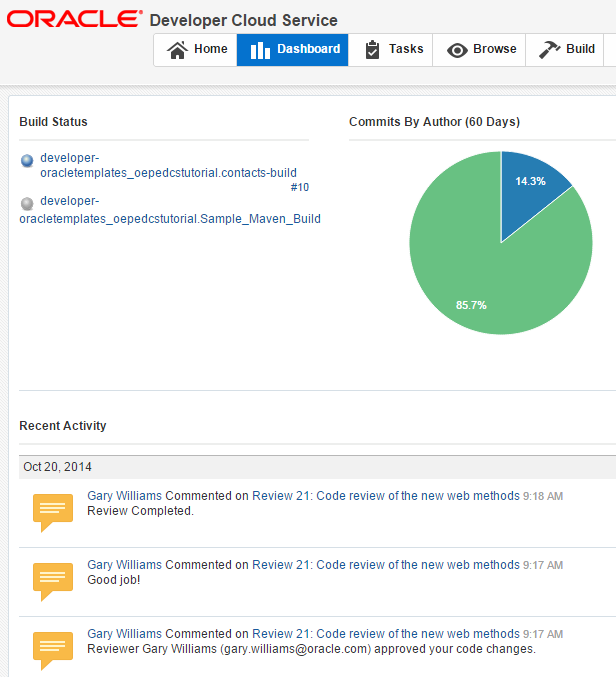Open build number #10 link
This screenshot has width=616, height=679.
point(300,188)
